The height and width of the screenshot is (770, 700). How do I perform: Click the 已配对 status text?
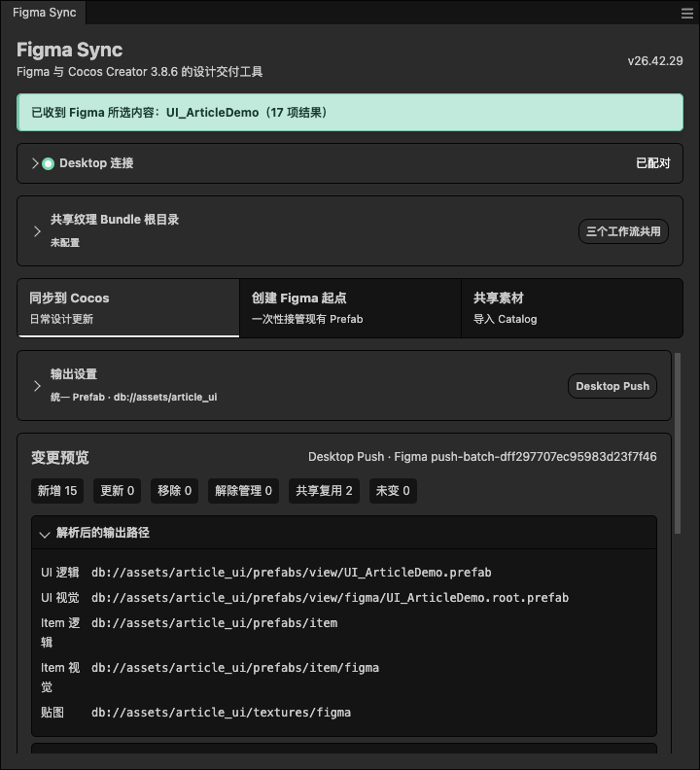[652, 163]
